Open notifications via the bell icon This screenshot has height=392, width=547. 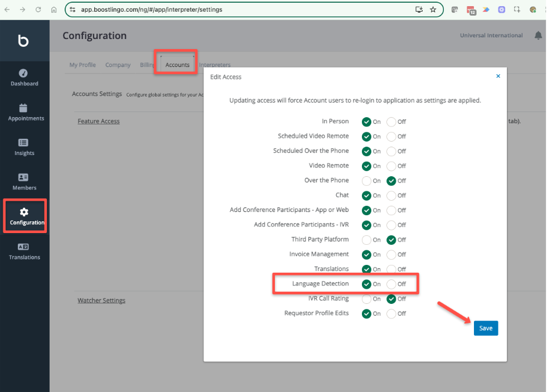click(537, 35)
